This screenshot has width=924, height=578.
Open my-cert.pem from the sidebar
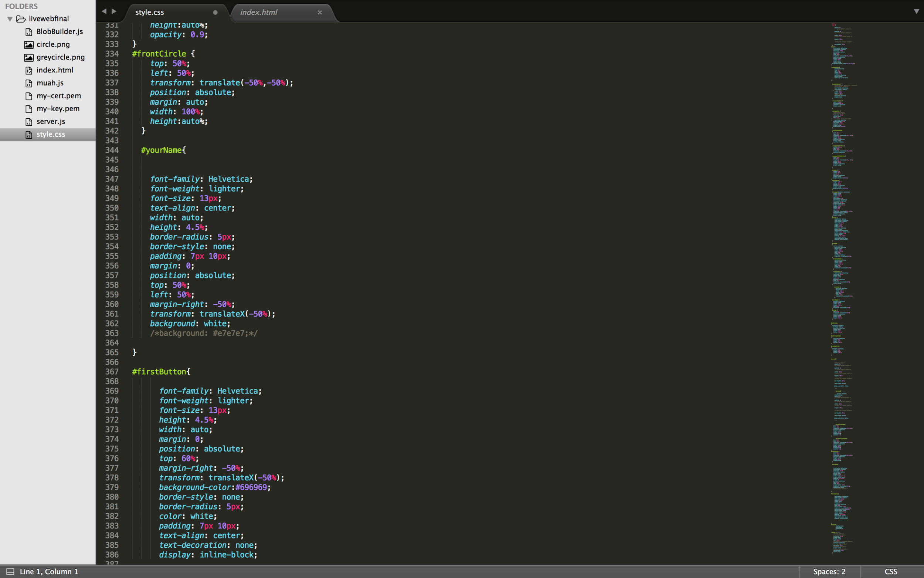[x=59, y=95]
